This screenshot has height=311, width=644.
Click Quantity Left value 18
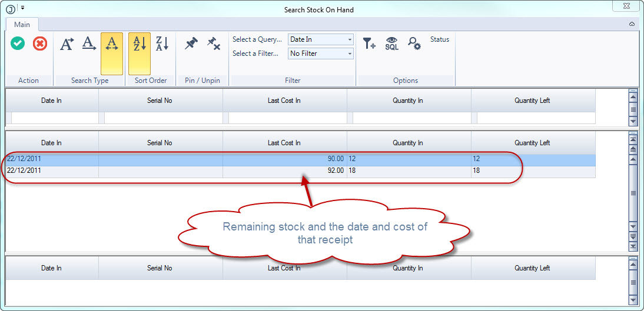(x=533, y=172)
